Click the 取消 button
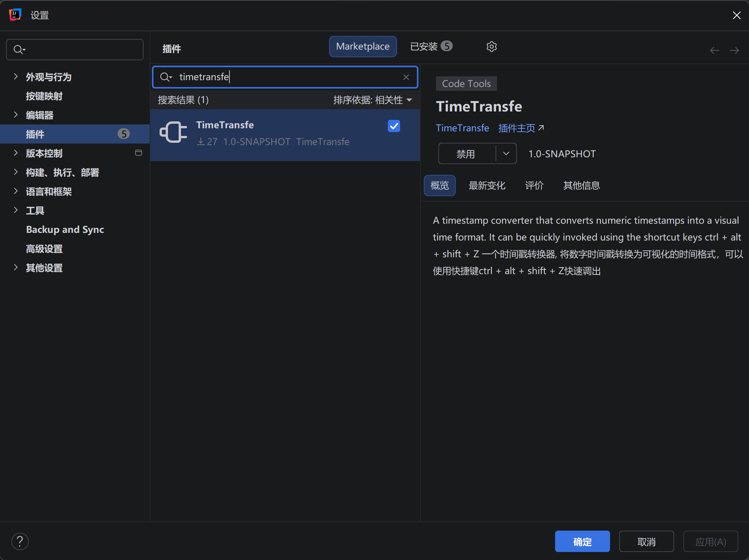The height and width of the screenshot is (560, 749). click(x=646, y=541)
